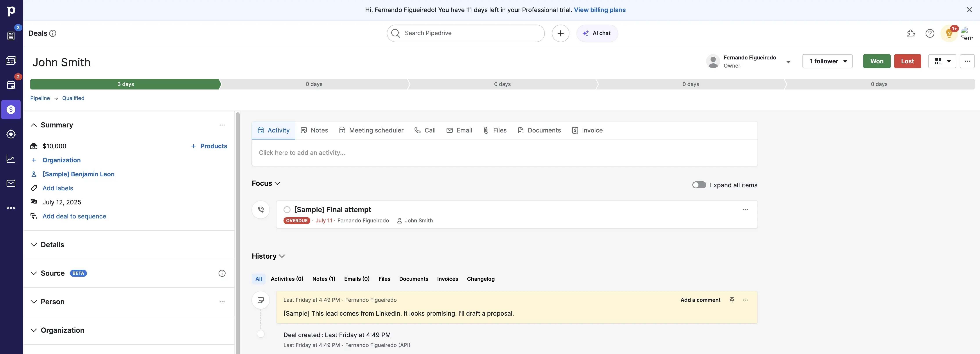Open the Insights chart sidebar icon
Viewport: 980px width, 354px height.
(11, 159)
